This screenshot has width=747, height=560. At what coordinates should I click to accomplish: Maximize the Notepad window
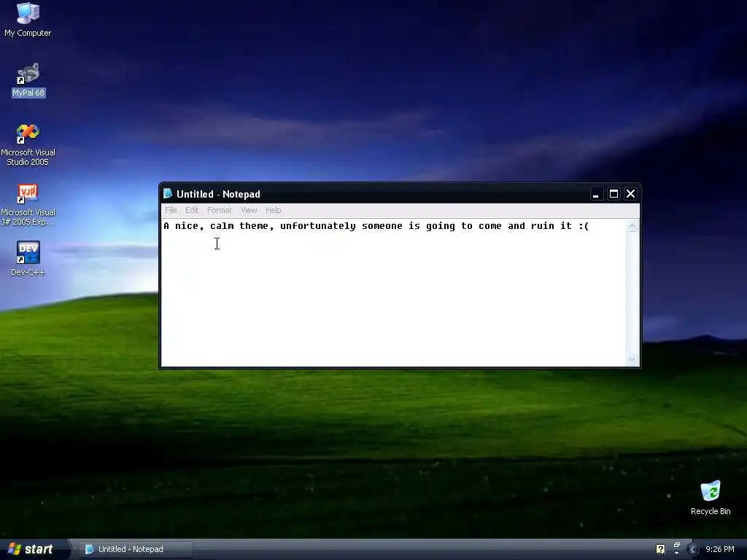click(614, 194)
